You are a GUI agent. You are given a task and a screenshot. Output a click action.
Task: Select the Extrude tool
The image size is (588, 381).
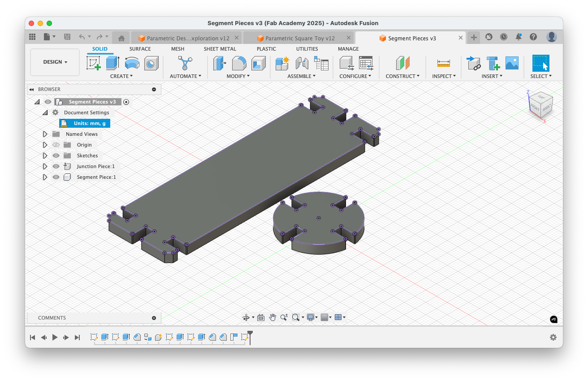(x=112, y=63)
